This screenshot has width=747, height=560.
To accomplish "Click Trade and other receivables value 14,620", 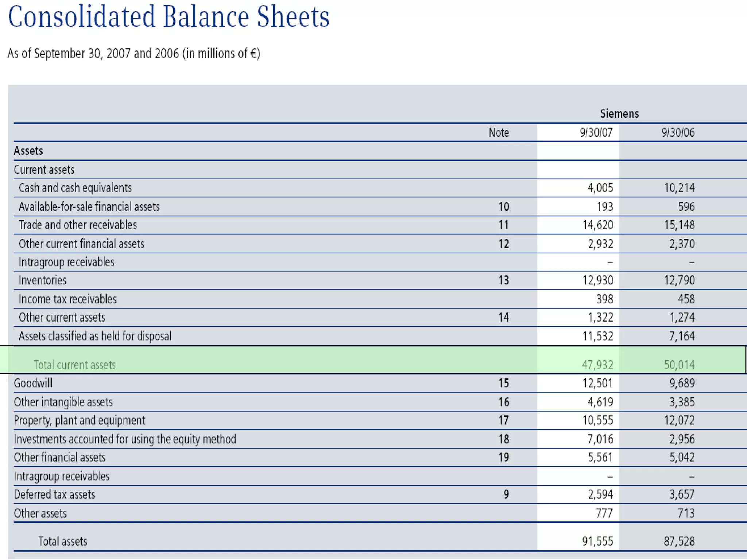I will coord(597,225).
